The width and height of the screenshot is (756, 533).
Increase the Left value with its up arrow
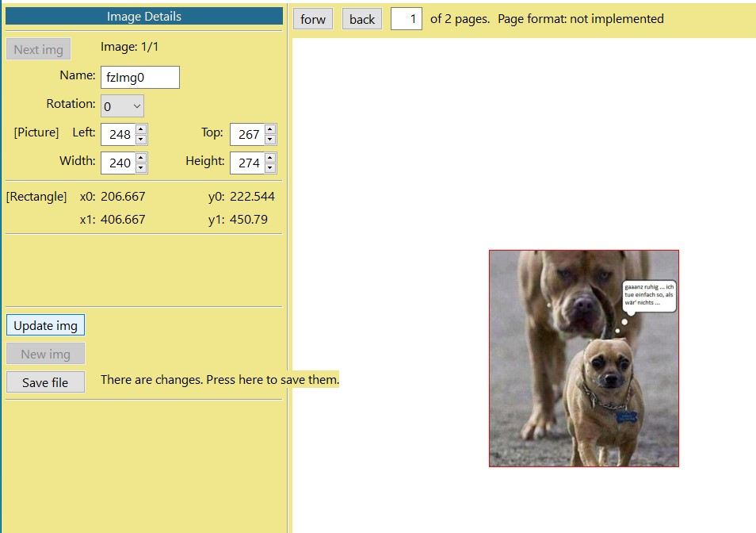(141, 129)
